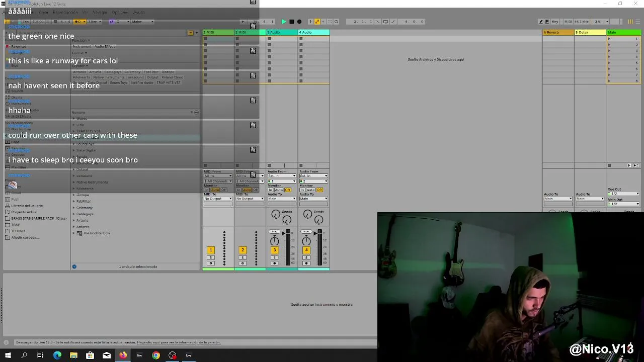Toggle track 1 activator button
This screenshot has height=362, width=644.
[x=211, y=250]
